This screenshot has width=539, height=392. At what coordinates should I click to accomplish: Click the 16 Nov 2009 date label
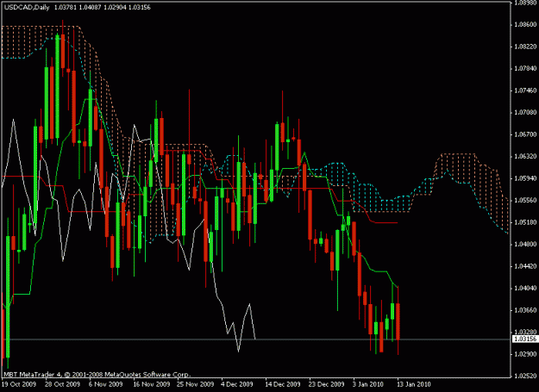point(152,384)
